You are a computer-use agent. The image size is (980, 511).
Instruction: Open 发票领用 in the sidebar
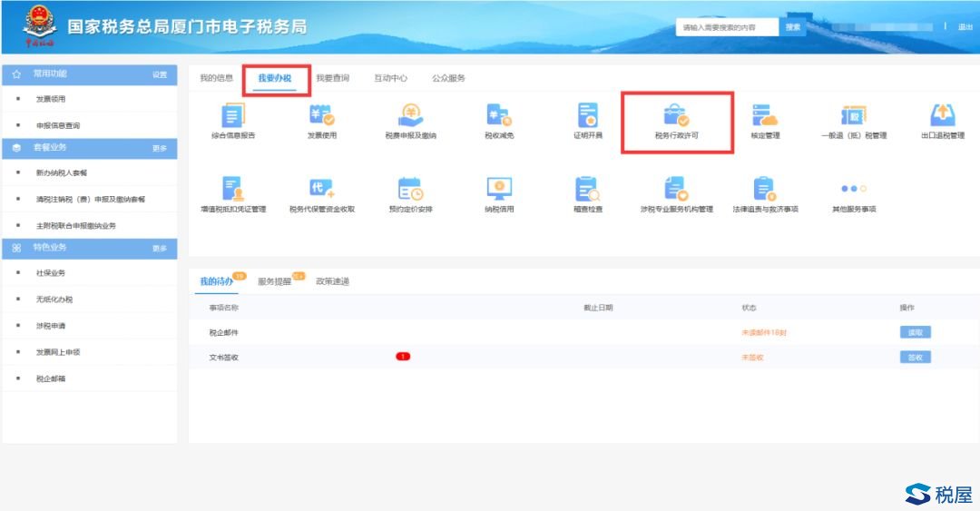[51, 99]
